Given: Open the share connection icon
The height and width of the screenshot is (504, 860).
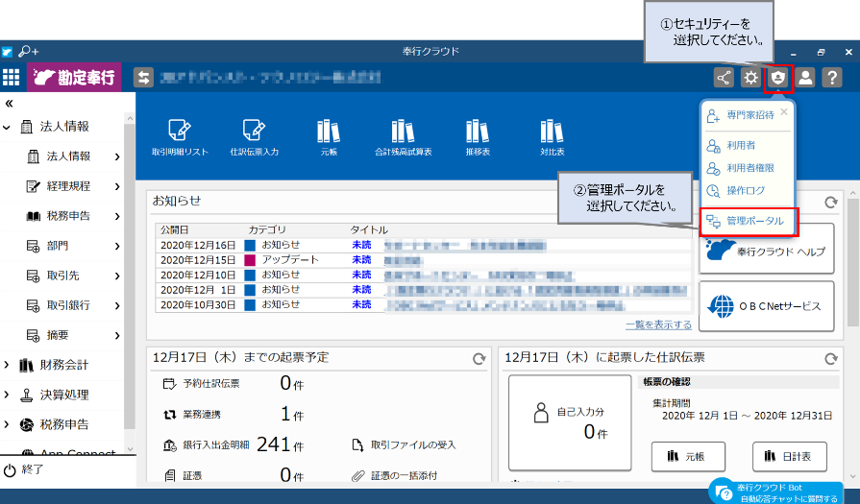Looking at the screenshot, I should pos(724,77).
